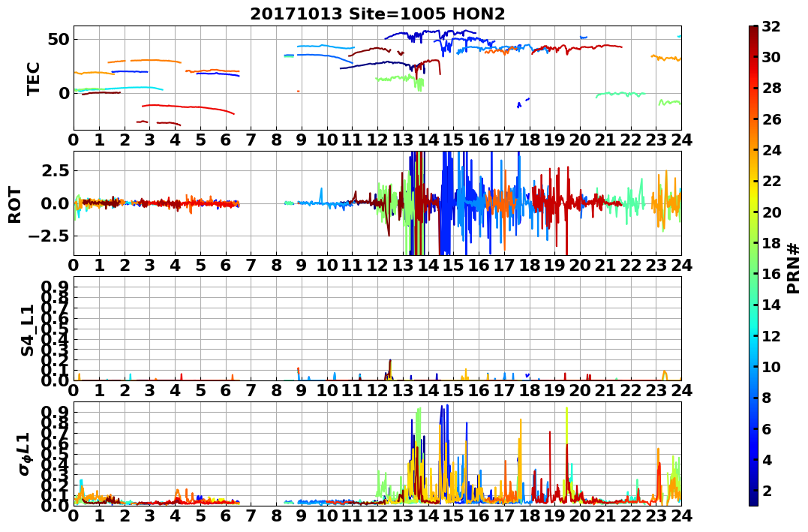Click hour tick 18 below the ROT panel
Screen dimensions: 808x532
click(529, 265)
